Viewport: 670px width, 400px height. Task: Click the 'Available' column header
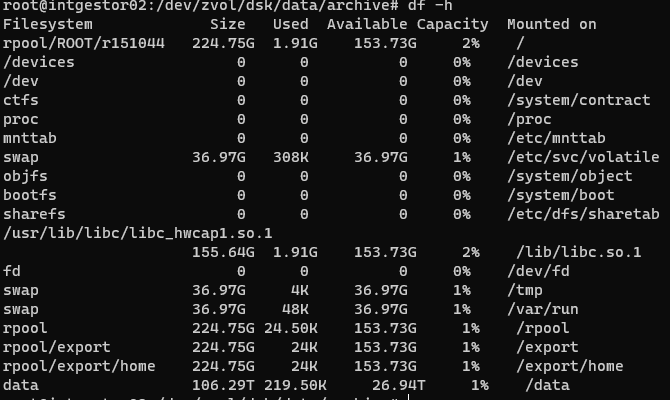pyautogui.click(x=367, y=24)
